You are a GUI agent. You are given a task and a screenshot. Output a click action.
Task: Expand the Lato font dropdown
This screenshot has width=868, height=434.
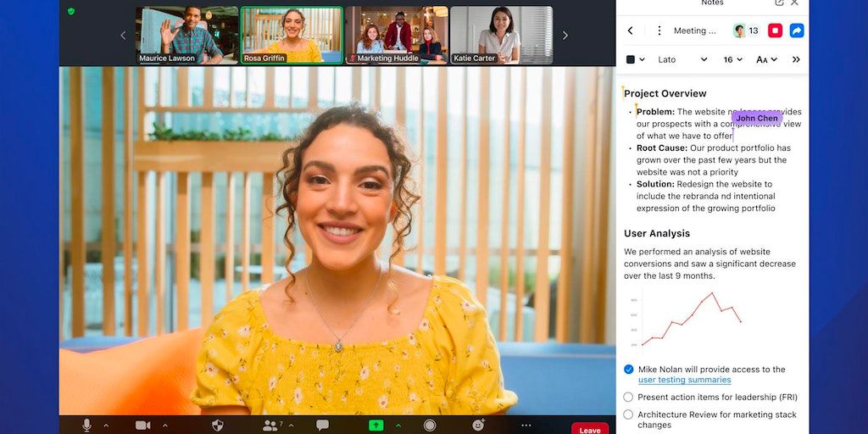coord(682,59)
